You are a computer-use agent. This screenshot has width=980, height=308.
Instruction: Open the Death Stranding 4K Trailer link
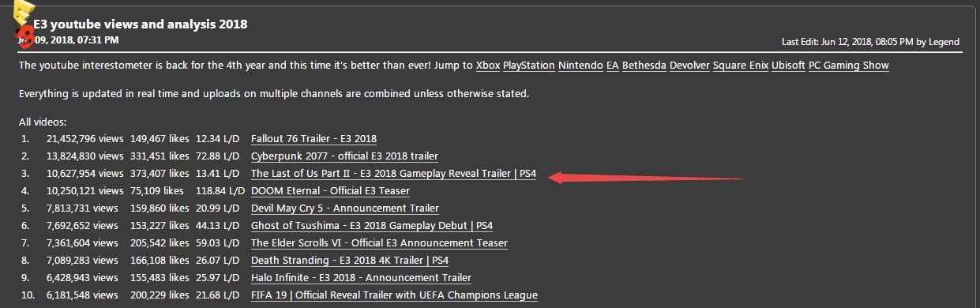click(x=350, y=261)
